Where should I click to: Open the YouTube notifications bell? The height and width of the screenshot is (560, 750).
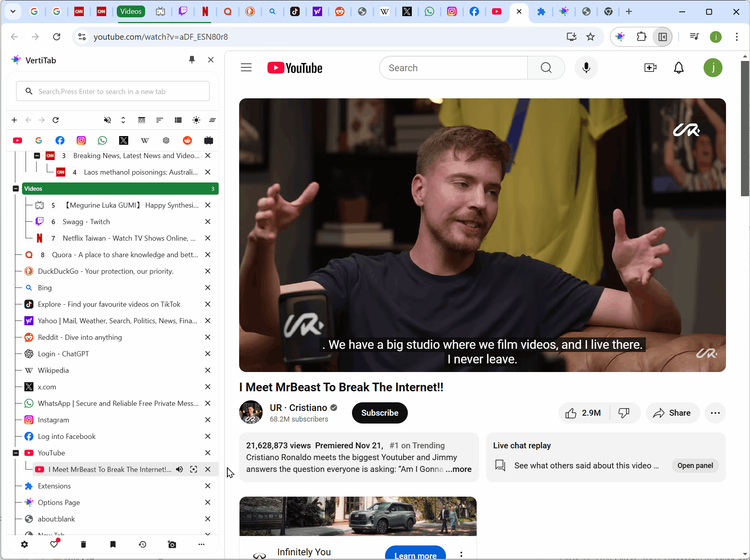click(x=678, y=68)
